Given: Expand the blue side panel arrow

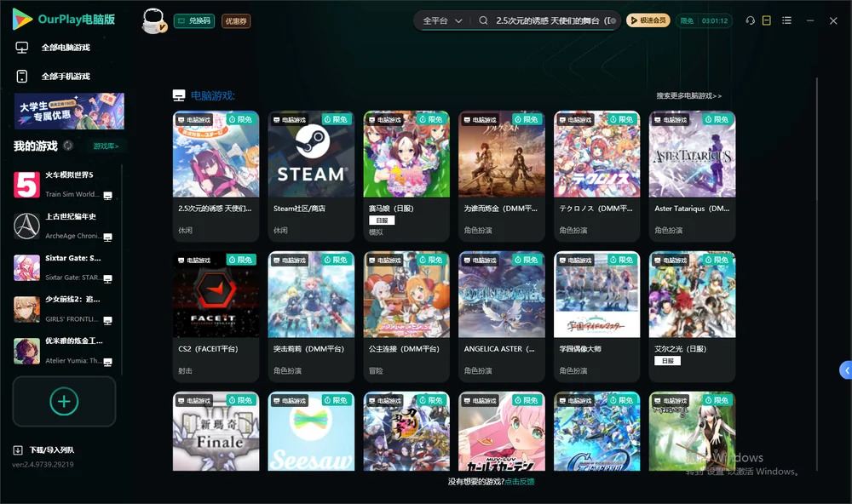Looking at the screenshot, I should click(845, 370).
